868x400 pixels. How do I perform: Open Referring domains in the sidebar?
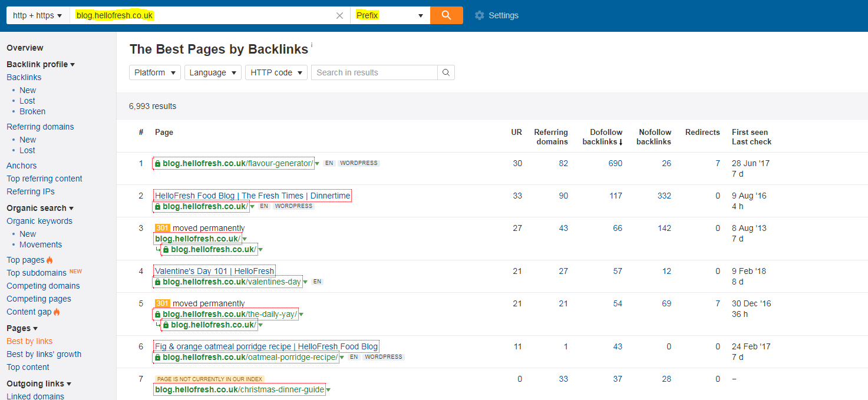click(40, 127)
